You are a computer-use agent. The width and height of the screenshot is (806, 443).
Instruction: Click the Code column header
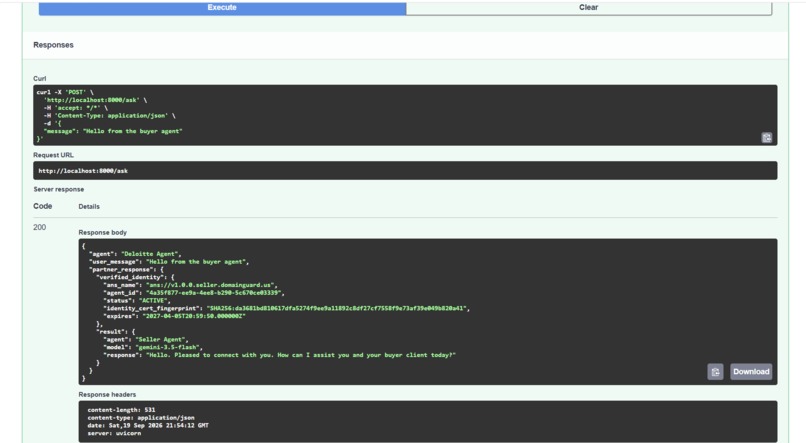[43, 206]
